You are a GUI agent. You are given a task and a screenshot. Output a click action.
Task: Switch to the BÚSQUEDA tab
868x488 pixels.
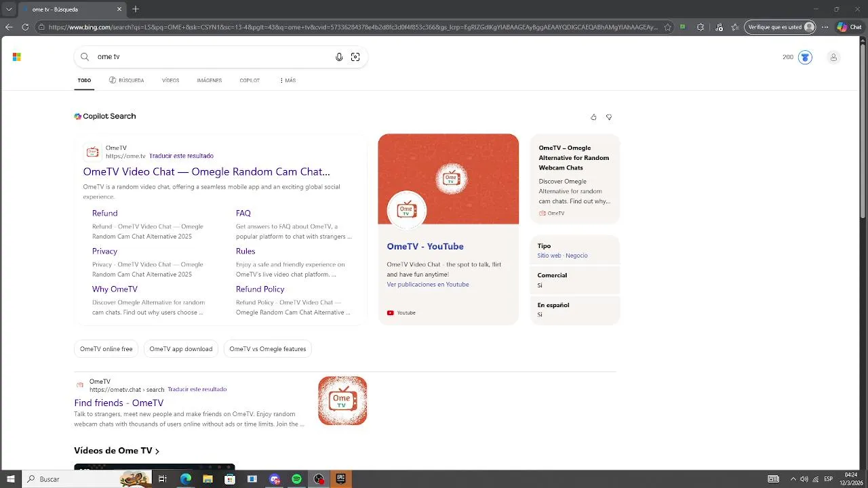pyautogui.click(x=126, y=80)
